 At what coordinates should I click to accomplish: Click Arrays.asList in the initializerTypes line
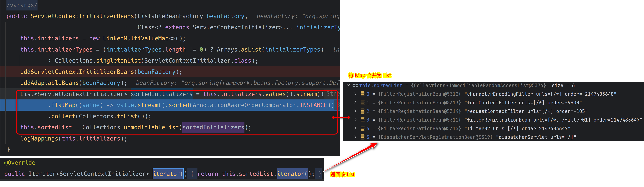(x=239, y=50)
